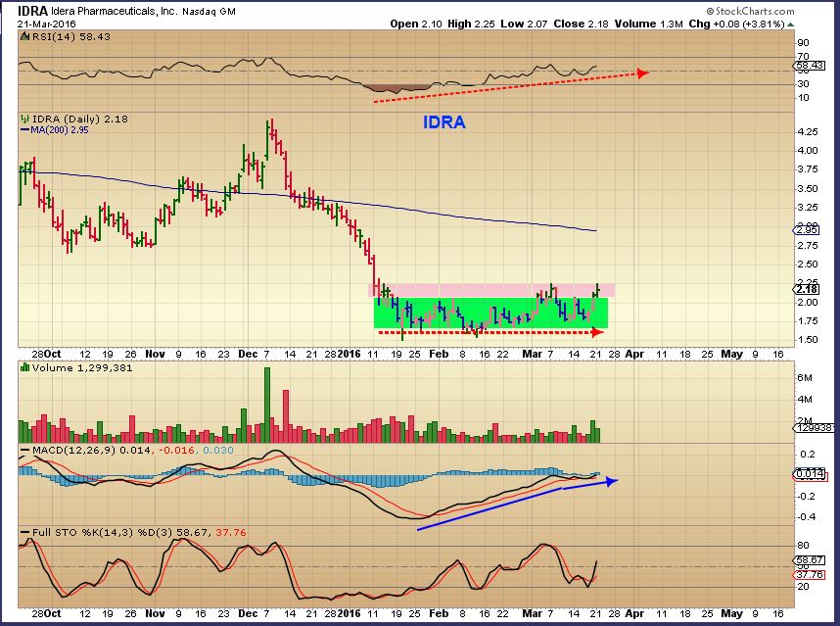Click the High 2.25 value
The image size is (840, 626).
[x=471, y=24]
